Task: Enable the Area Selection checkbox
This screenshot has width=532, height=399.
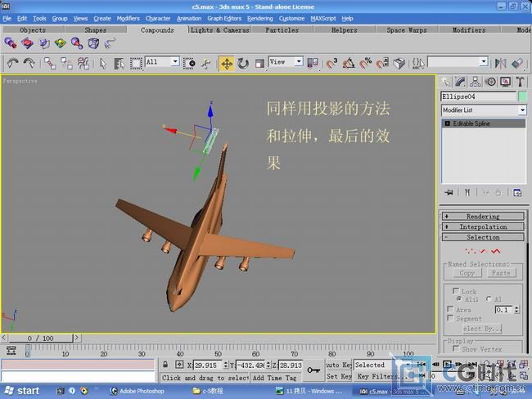Action: click(450, 309)
